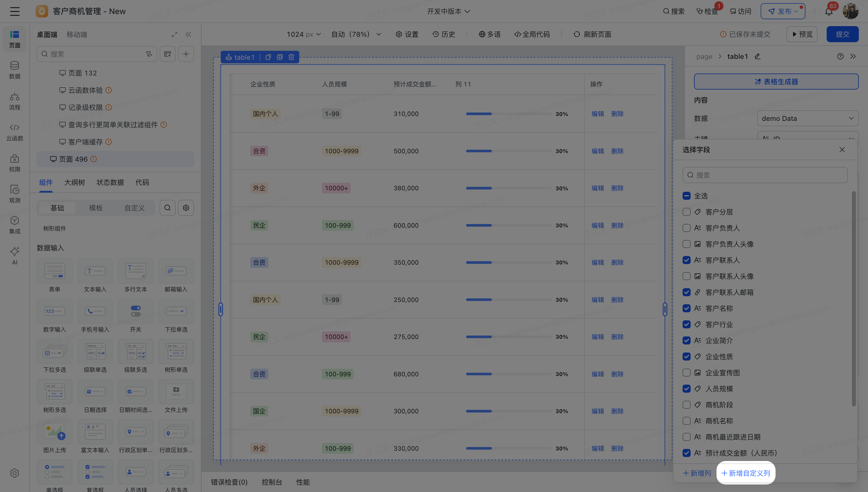Image resolution: width=868 pixels, height=492 pixels.
Task: Click the 新增自定义列 button
Action: tap(746, 473)
